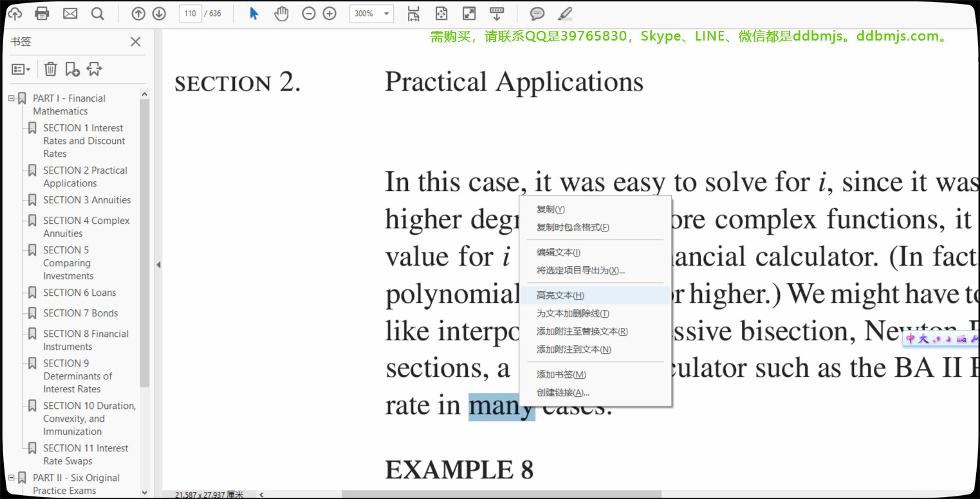Send the document by email
Screen dimensions: 980x499
(68, 13)
